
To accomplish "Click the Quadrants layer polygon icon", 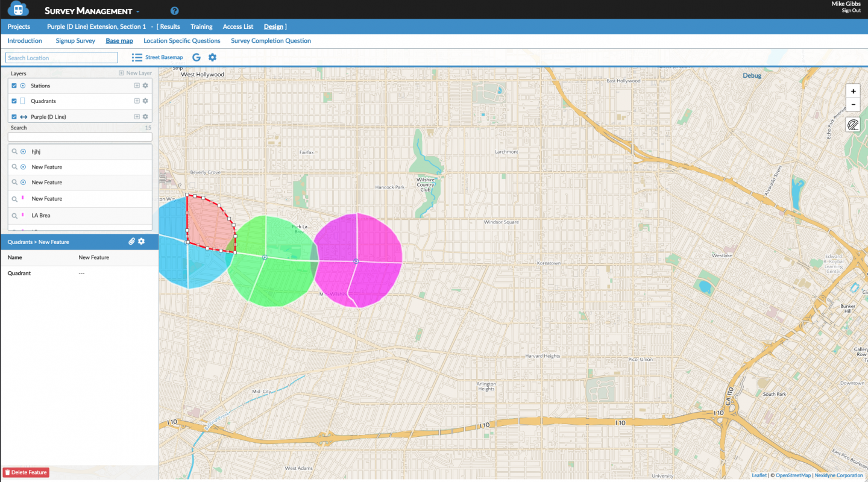I will [x=23, y=101].
